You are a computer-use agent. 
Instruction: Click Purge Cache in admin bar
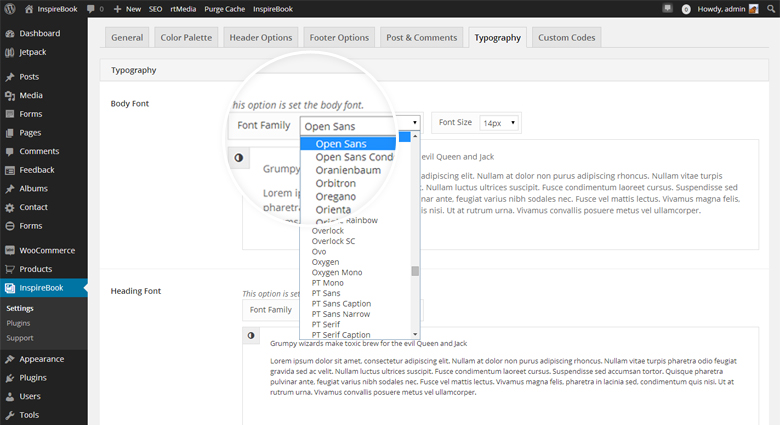pos(224,9)
